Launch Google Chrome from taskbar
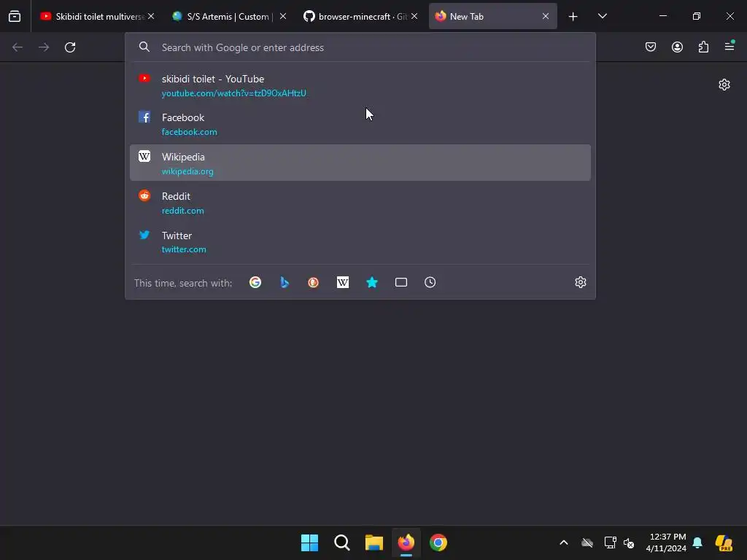The width and height of the screenshot is (747, 560). coord(438,542)
